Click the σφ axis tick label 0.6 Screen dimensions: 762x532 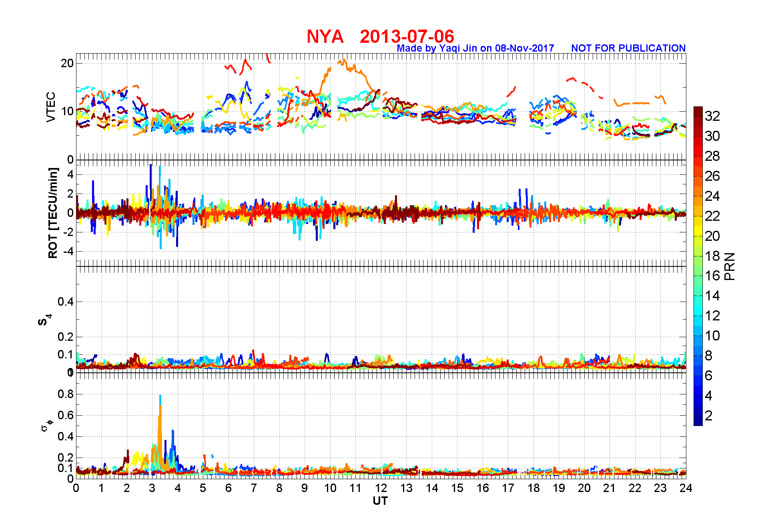click(66, 415)
